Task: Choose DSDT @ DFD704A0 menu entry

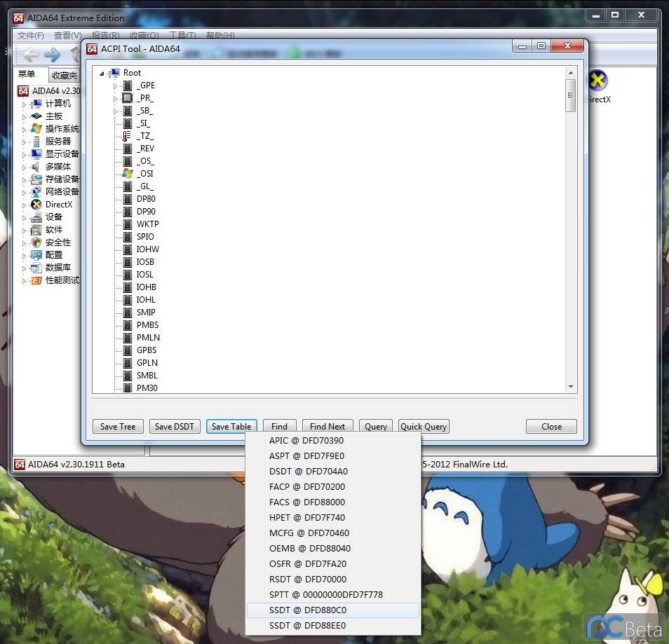Action: (308, 472)
